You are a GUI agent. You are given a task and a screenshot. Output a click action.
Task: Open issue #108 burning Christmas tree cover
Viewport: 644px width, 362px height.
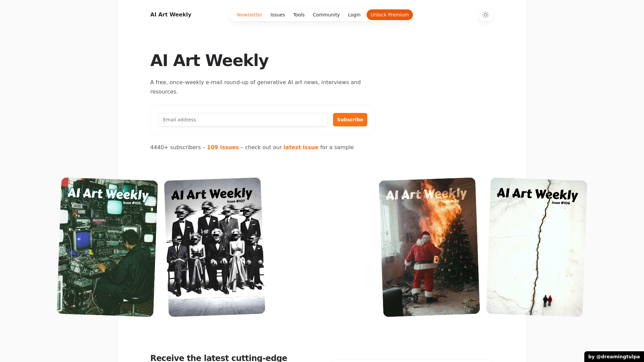[429, 247]
